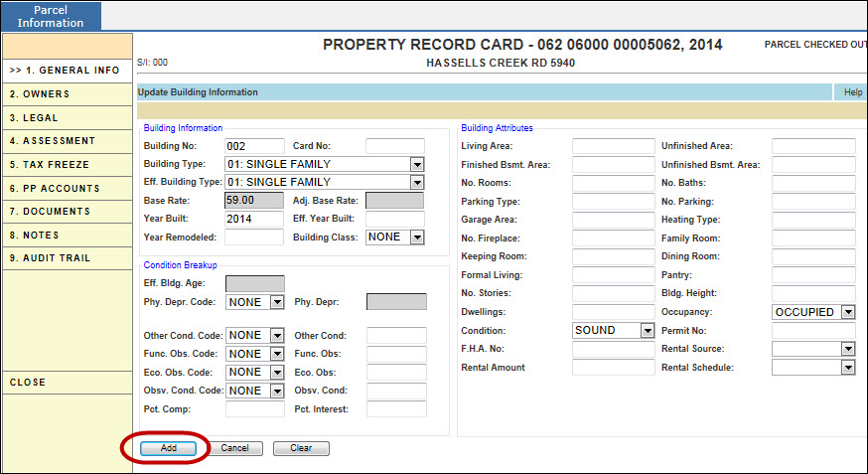Click Close in the left sidebar
The image size is (868, 474).
[x=67, y=383]
